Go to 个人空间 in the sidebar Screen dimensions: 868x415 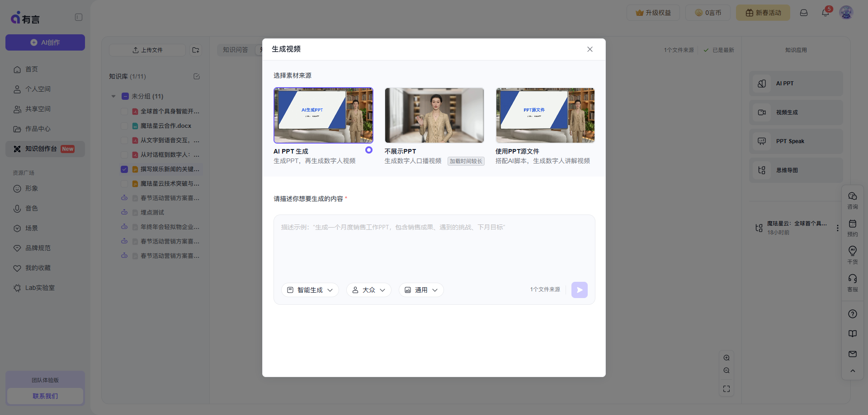(x=37, y=89)
